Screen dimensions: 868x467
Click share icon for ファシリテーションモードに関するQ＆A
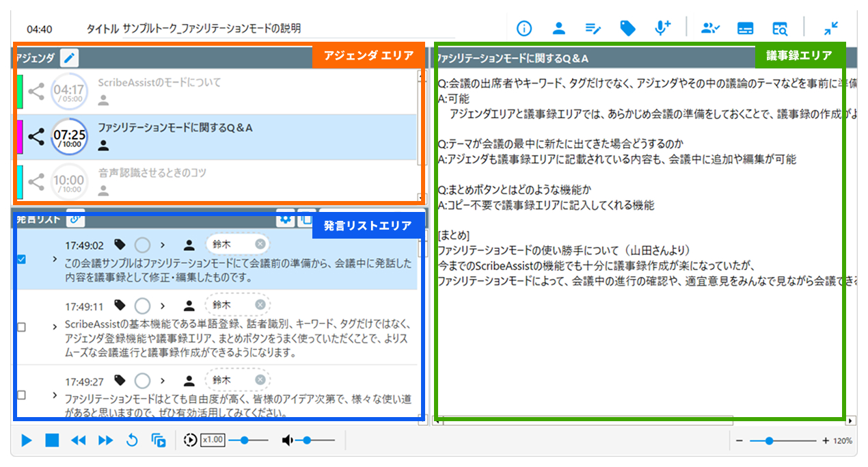pyautogui.click(x=37, y=136)
